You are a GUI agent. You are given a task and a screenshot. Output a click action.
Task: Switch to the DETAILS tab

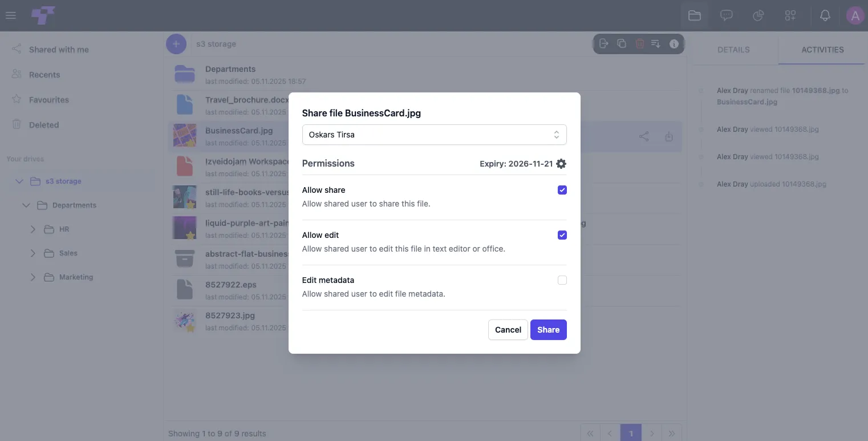pyautogui.click(x=733, y=50)
